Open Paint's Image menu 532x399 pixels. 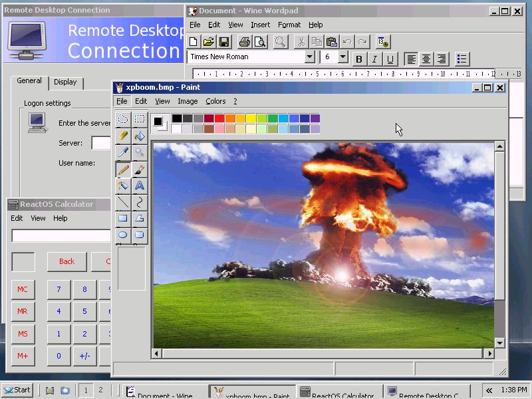tap(188, 101)
